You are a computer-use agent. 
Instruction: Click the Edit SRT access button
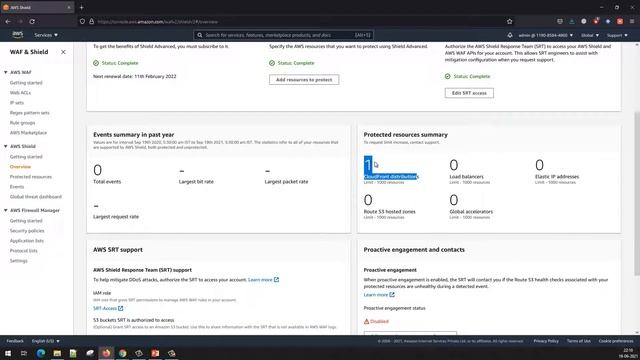(469, 93)
